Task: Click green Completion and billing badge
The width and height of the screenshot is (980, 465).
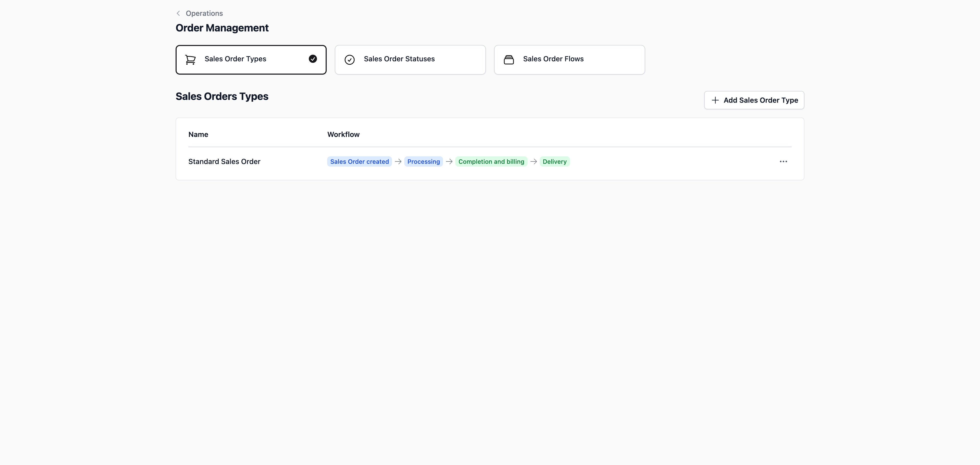Action: pyautogui.click(x=491, y=161)
